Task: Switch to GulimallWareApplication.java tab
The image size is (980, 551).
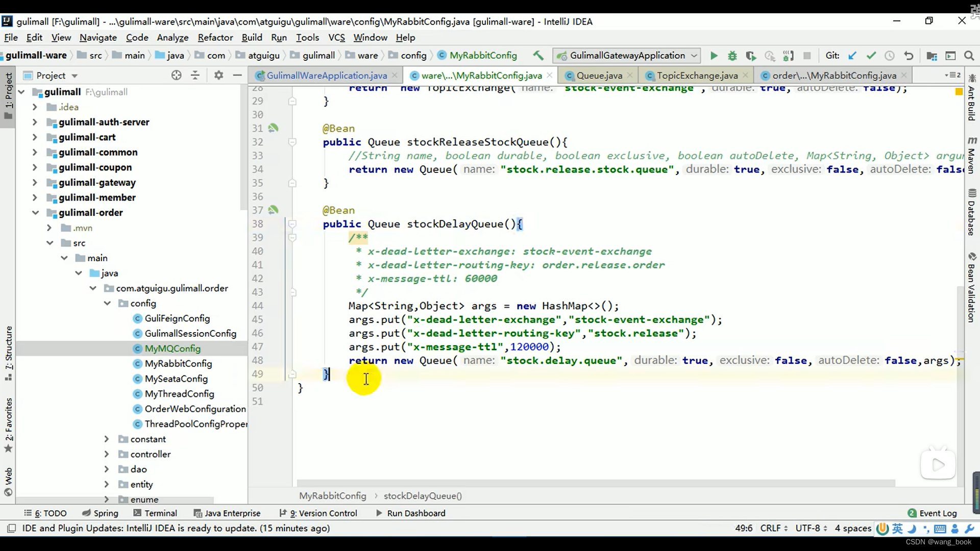Action: point(327,76)
